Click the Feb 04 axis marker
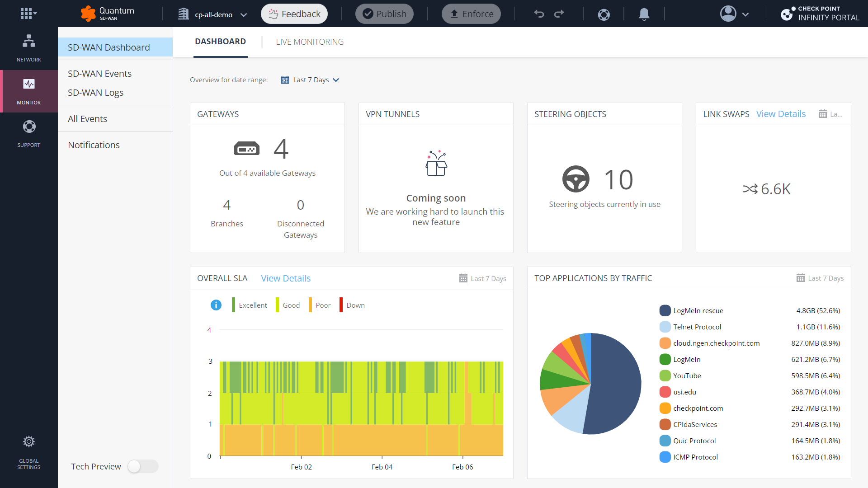The image size is (868, 488). tap(382, 467)
